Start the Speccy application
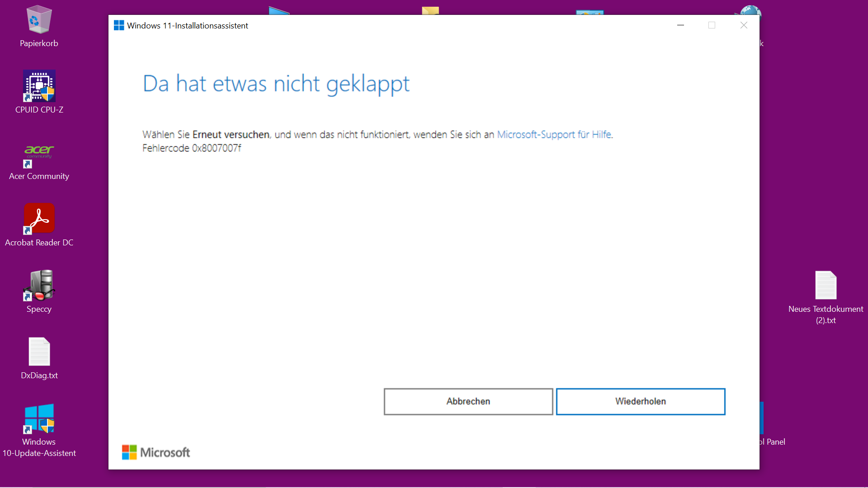868x488 pixels. point(39,286)
